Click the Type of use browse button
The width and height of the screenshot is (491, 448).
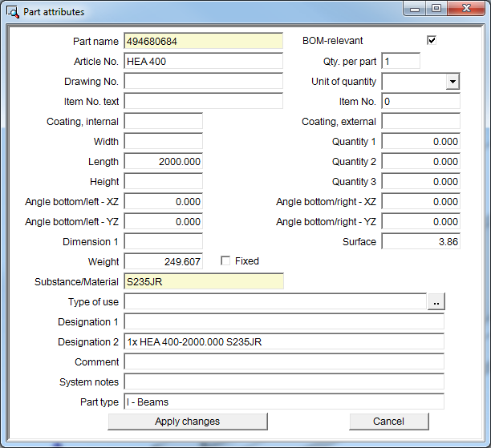click(x=436, y=302)
